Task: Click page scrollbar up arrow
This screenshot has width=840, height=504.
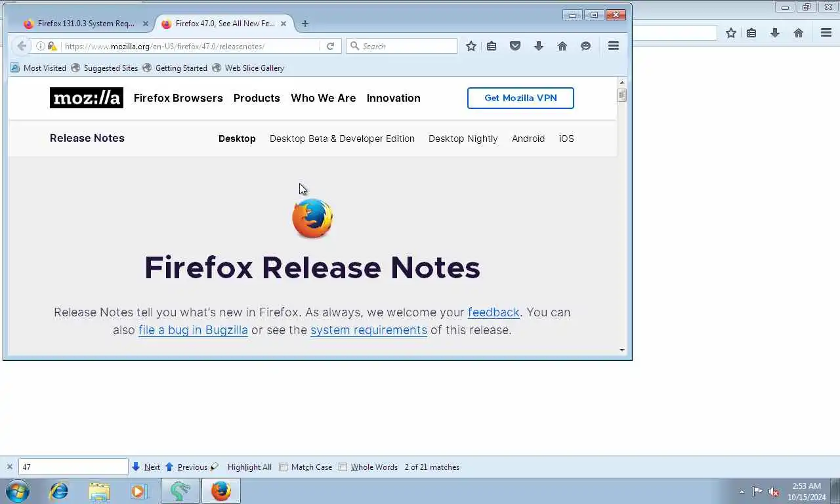Action: click(622, 82)
